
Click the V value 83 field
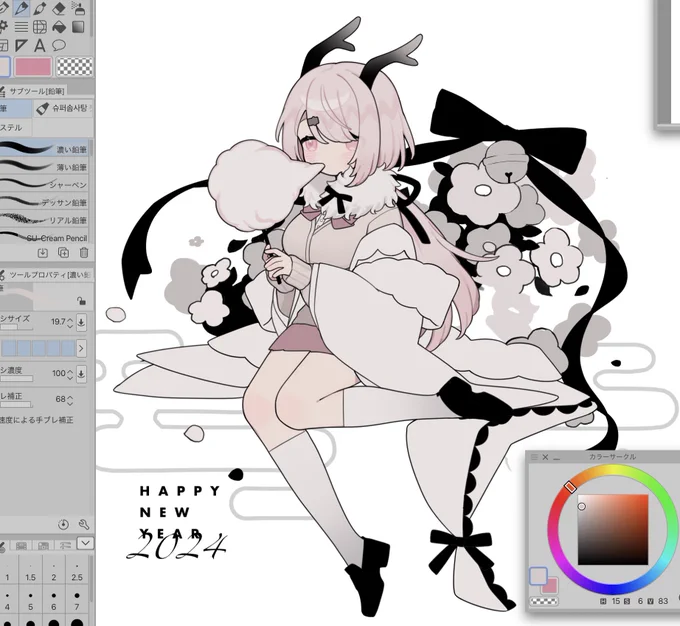coord(663,601)
